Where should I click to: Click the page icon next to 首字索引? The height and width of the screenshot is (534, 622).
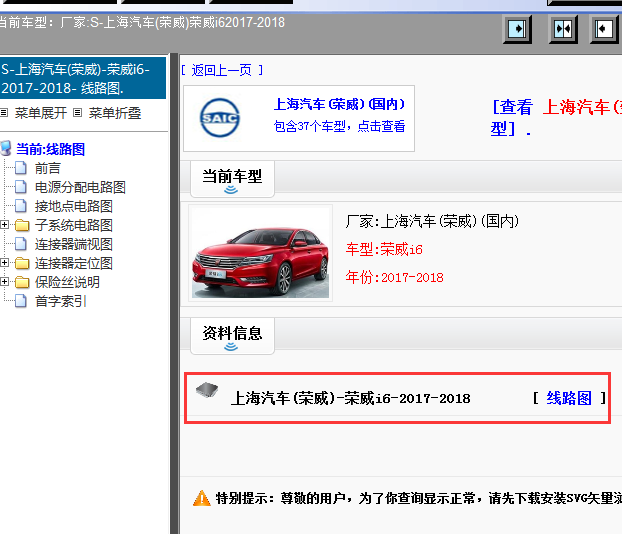[x=21, y=301]
